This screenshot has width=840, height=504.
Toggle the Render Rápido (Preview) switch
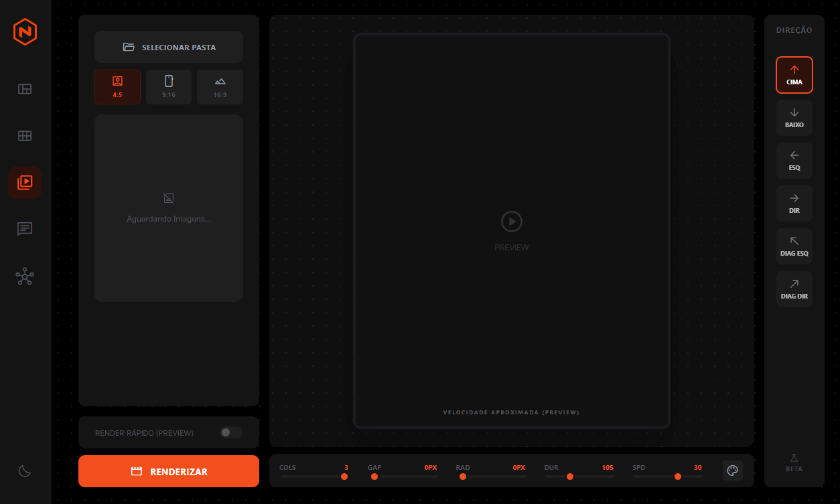click(231, 432)
